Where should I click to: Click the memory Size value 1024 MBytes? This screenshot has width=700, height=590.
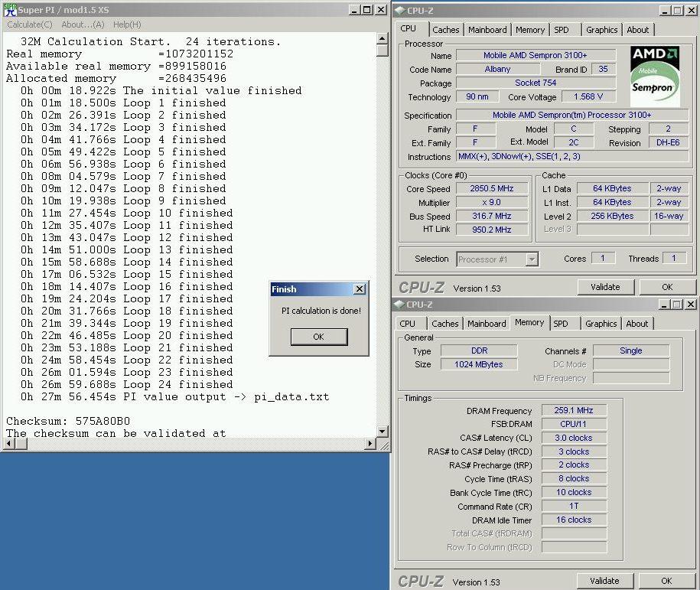pos(479,364)
